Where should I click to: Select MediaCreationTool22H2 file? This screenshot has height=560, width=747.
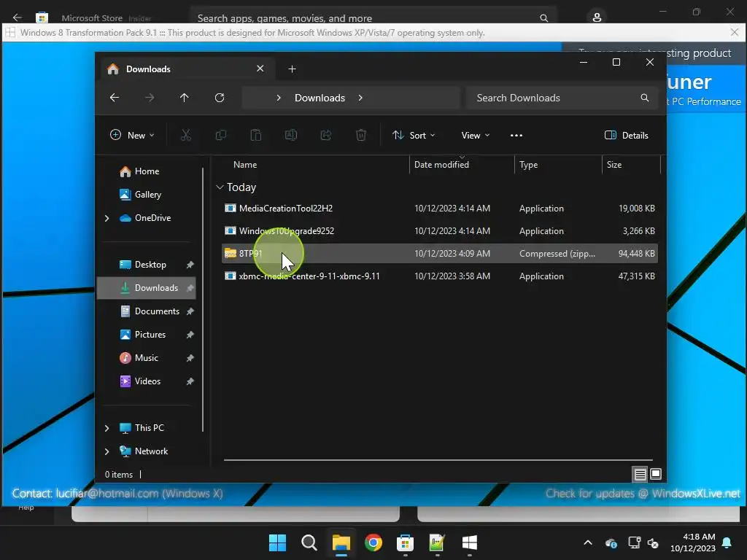tap(440, 209)
